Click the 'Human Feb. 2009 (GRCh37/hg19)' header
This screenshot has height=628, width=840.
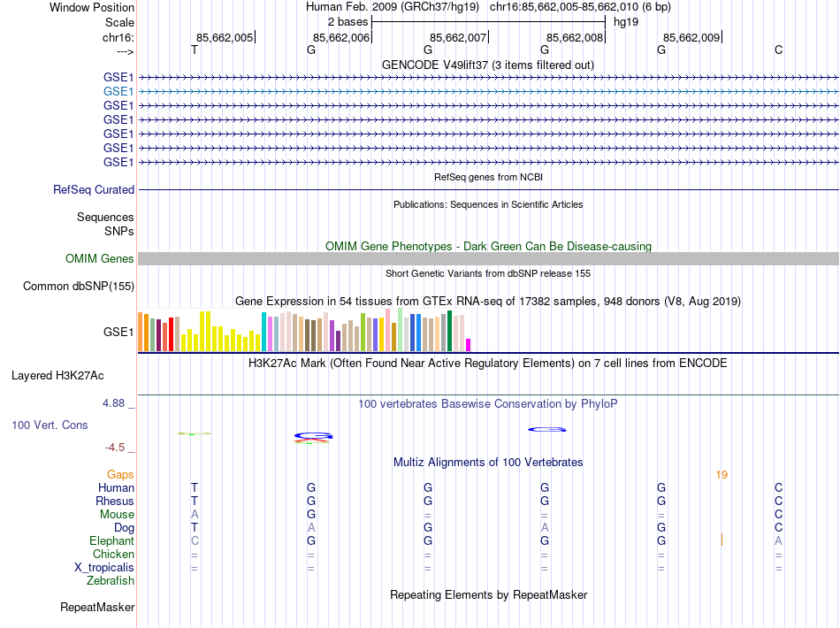click(392, 7)
